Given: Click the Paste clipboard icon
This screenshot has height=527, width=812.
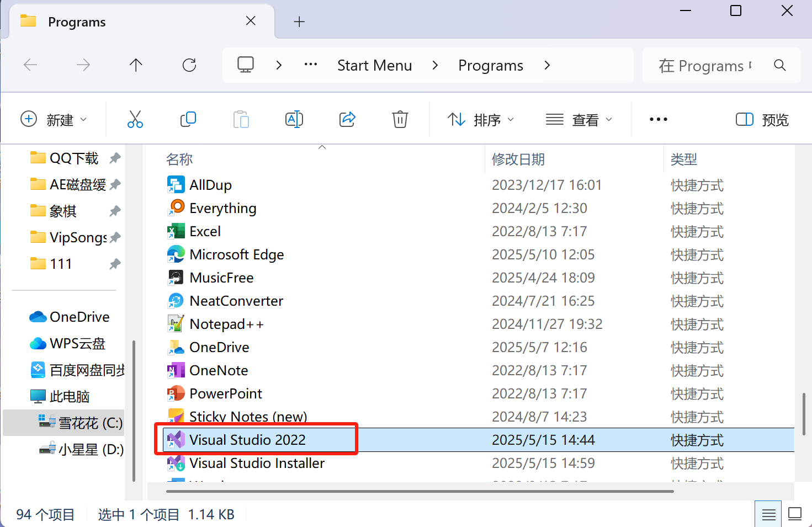Looking at the screenshot, I should click(241, 119).
